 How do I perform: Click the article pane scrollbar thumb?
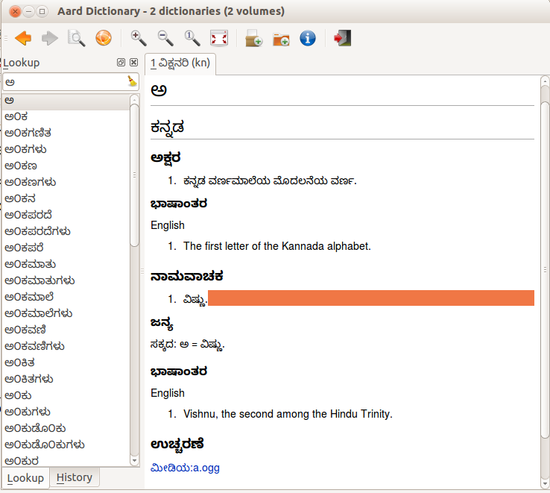click(545, 269)
